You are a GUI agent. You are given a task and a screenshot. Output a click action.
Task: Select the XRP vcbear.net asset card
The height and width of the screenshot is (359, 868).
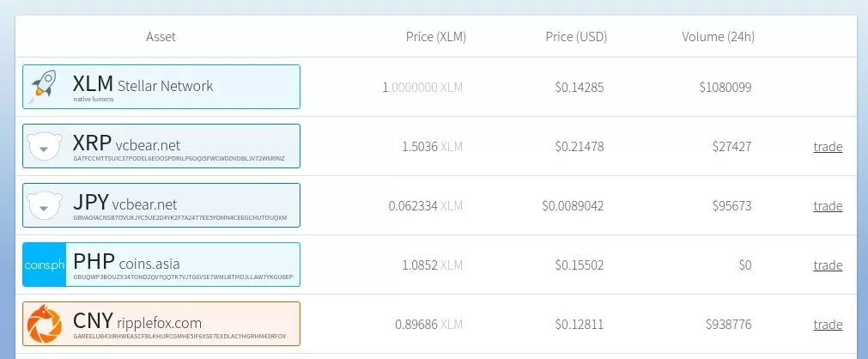coord(161,146)
